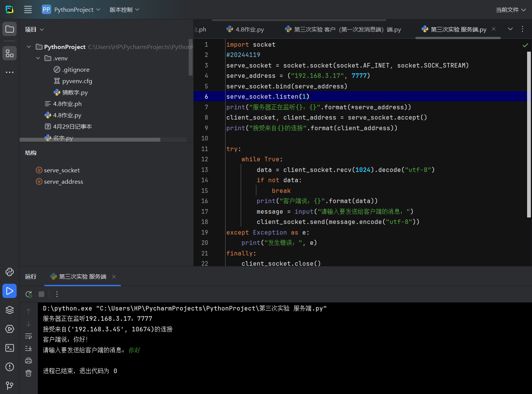This screenshot has height=394, width=532.
Task: Collapse the .venv folder
Action: click(38, 58)
